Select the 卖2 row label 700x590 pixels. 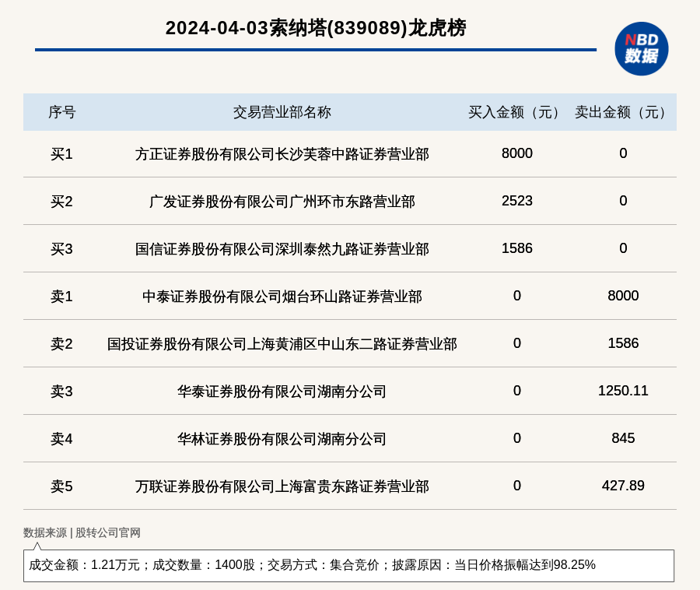click(61, 344)
